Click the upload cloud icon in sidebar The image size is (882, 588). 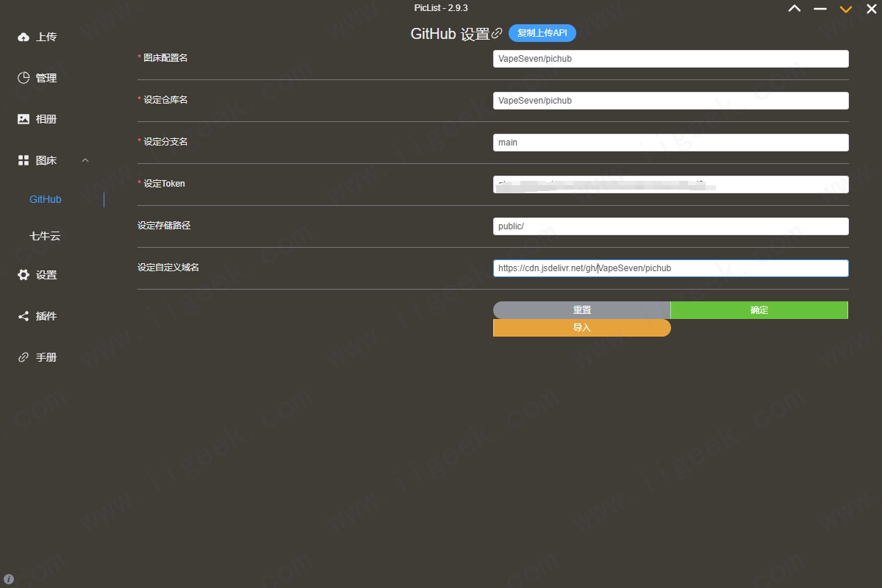click(24, 37)
